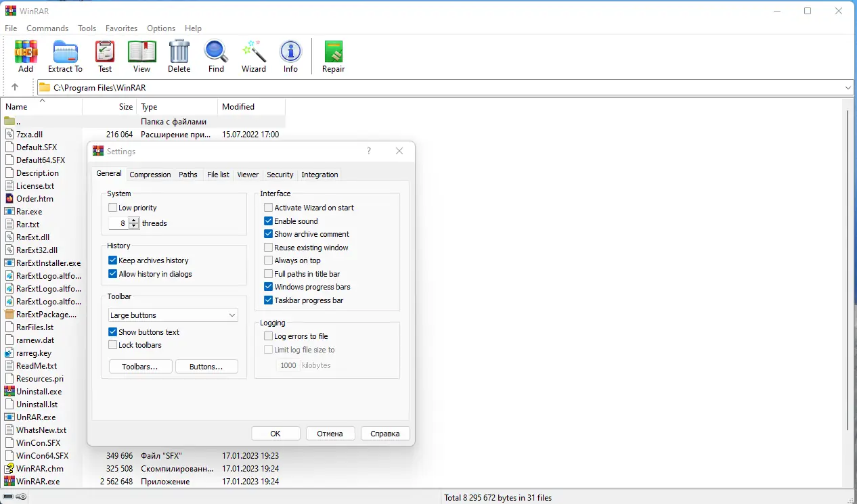Uncheck Windows progress bars
This screenshot has height=504, width=857.
coord(269,287)
